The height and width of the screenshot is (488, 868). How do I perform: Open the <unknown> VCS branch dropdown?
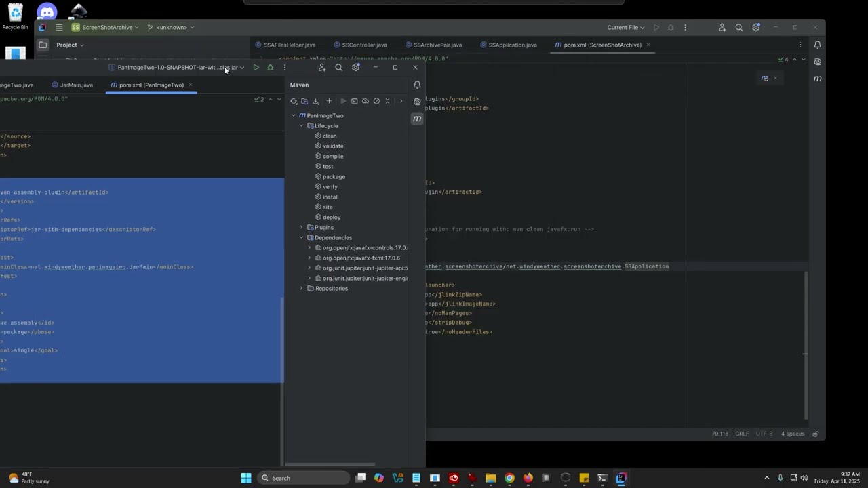point(171,28)
